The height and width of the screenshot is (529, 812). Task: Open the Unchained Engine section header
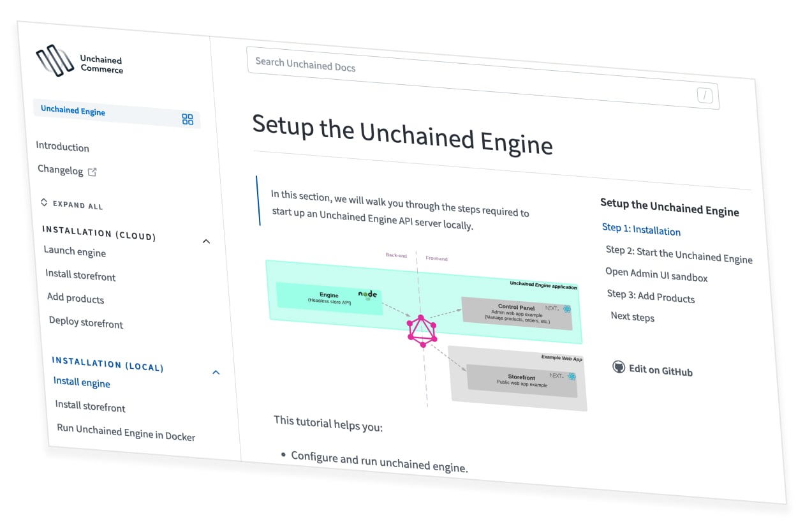pyautogui.click(x=72, y=110)
